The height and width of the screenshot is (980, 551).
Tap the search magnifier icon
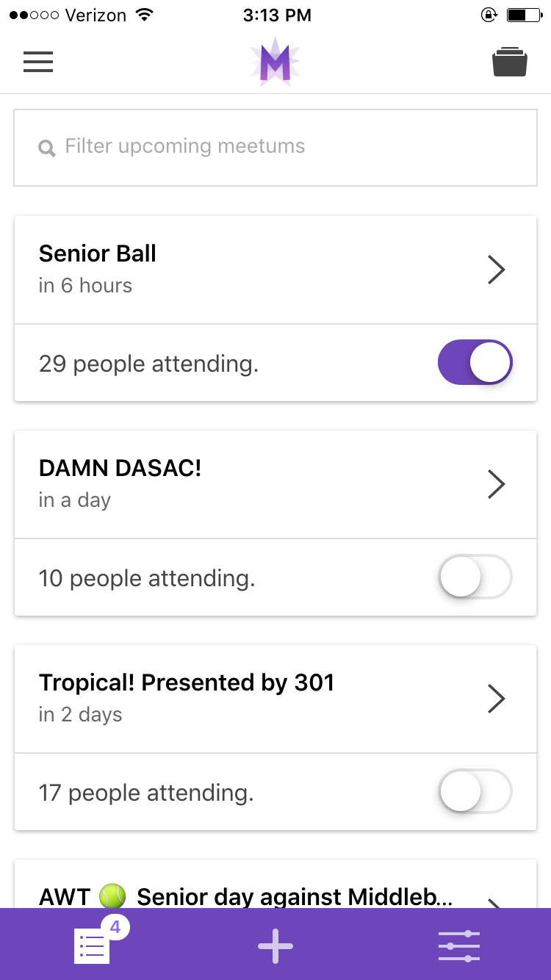(x=47, y=148)
